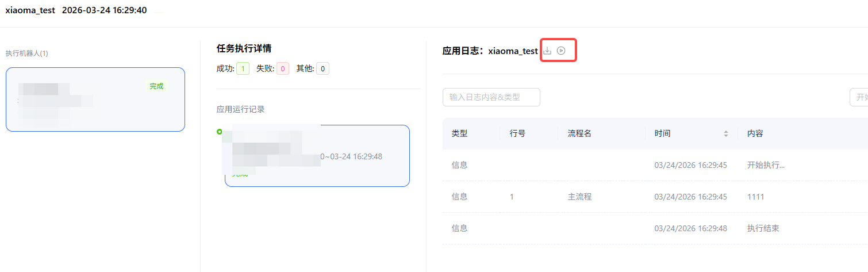
Task: Select the 其他 count badge
Action: click(322, 69)
